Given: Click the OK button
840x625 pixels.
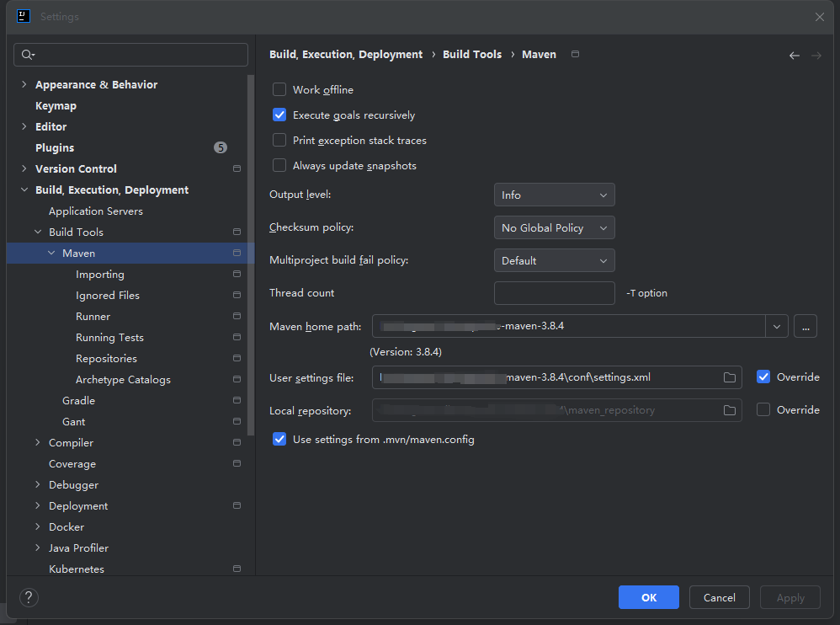Looking at the screenshot, I should [x=648, y=597].
